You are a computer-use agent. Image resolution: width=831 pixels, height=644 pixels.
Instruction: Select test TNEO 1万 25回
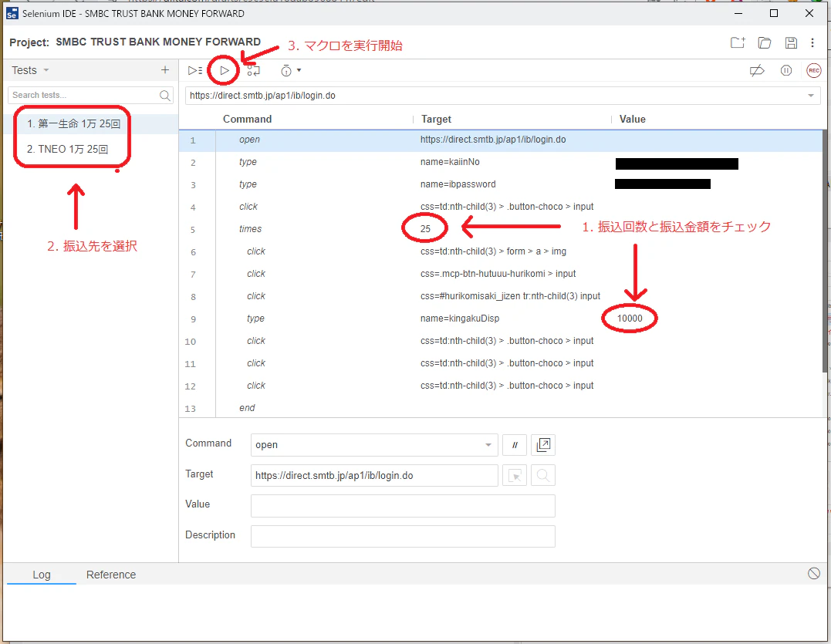coord(90,150)
